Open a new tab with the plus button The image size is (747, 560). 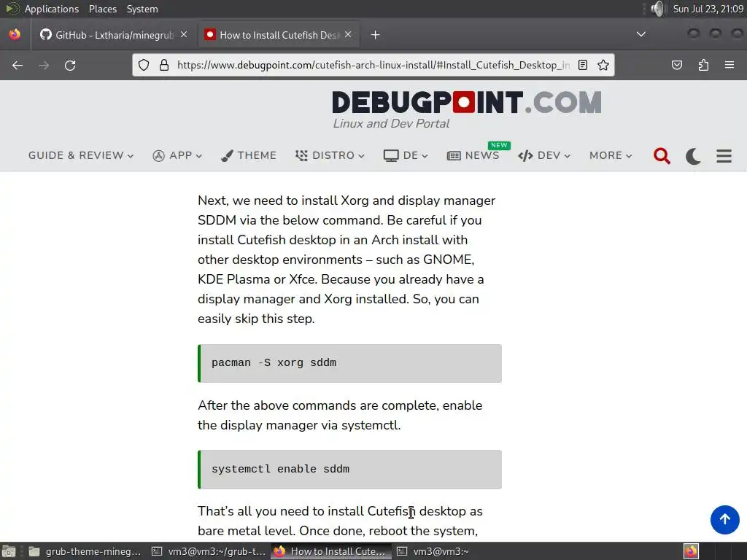376,35
